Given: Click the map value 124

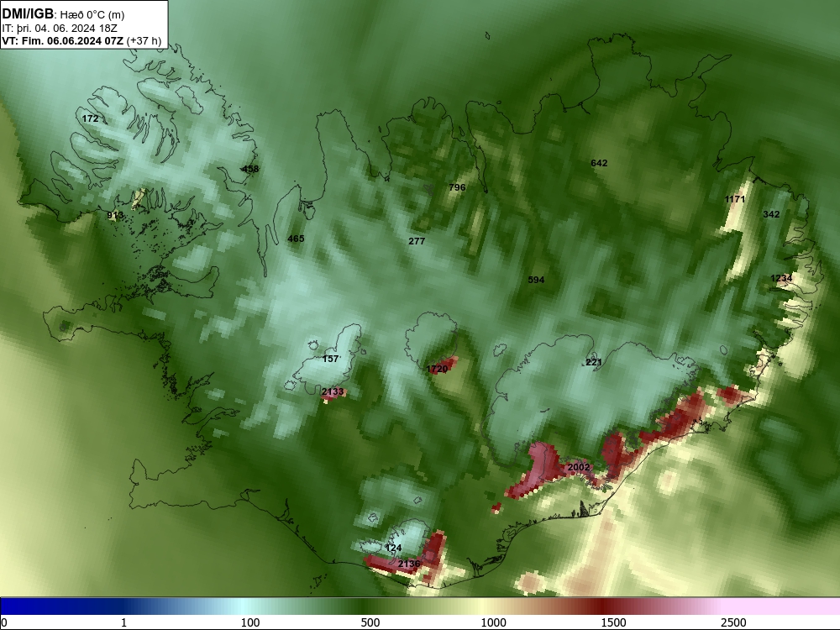Looking at the screenshot, I should pos(393,548).
